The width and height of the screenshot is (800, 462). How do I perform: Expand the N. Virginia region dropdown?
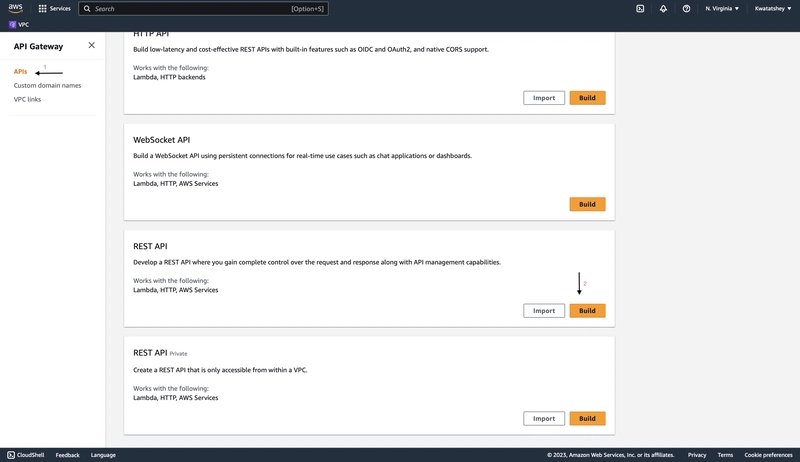[x=722, y=9]
